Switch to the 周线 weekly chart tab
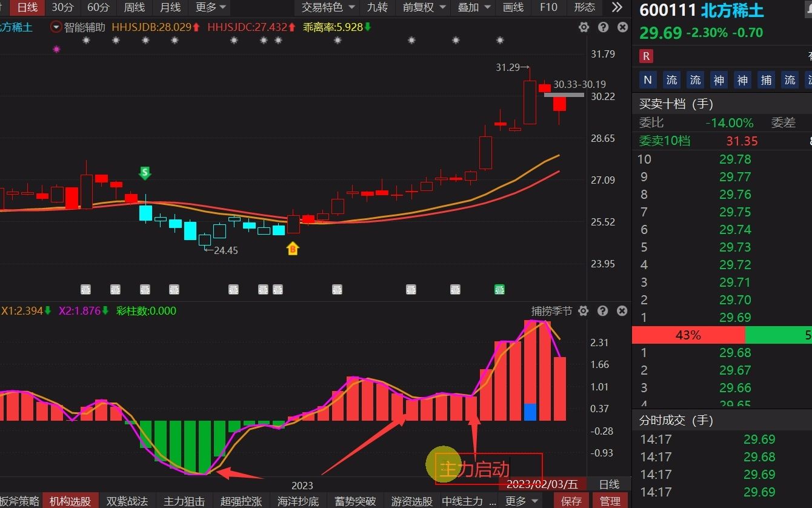The height and width of the screenshot is (508, 812). pos(135,7)
